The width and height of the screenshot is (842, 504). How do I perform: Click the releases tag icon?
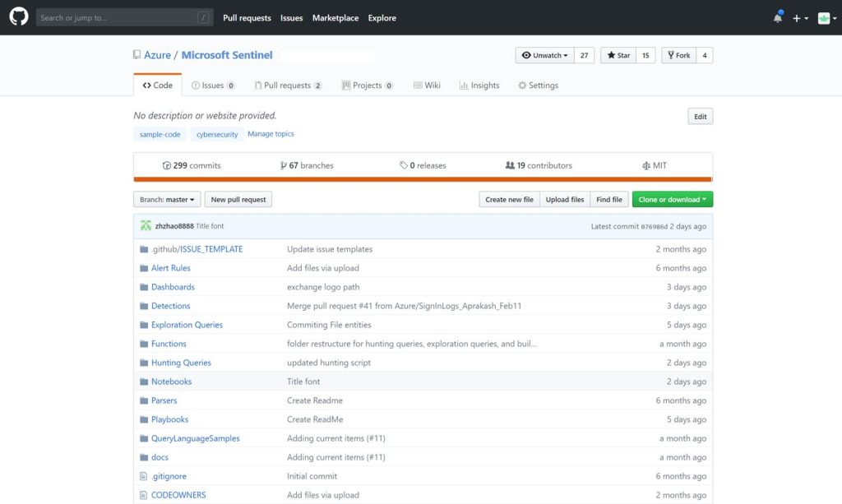tap(403, 165)
